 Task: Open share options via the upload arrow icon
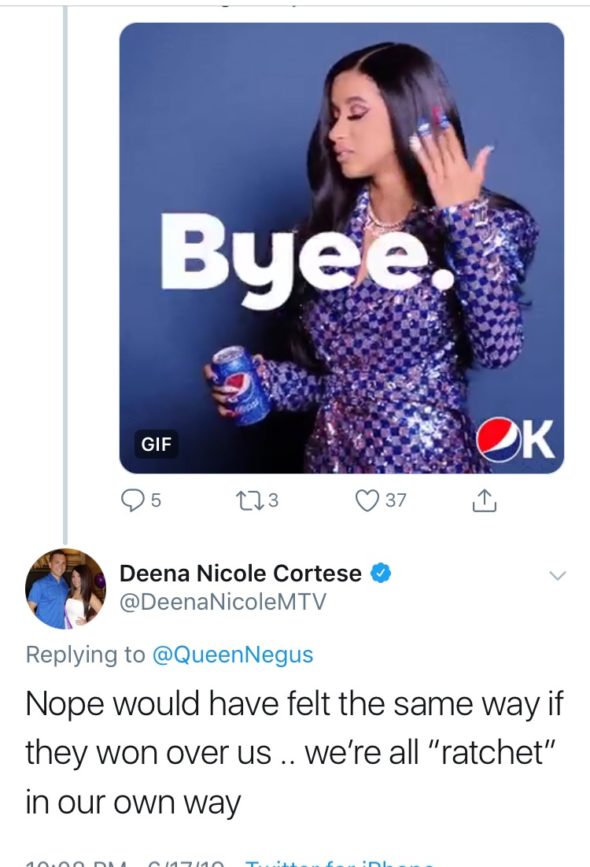pyautogui.click(x=484, y=500)
